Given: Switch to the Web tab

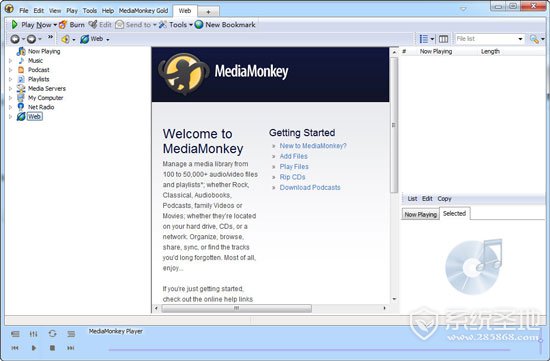Looking at the screenshot, I should point(185,11).
